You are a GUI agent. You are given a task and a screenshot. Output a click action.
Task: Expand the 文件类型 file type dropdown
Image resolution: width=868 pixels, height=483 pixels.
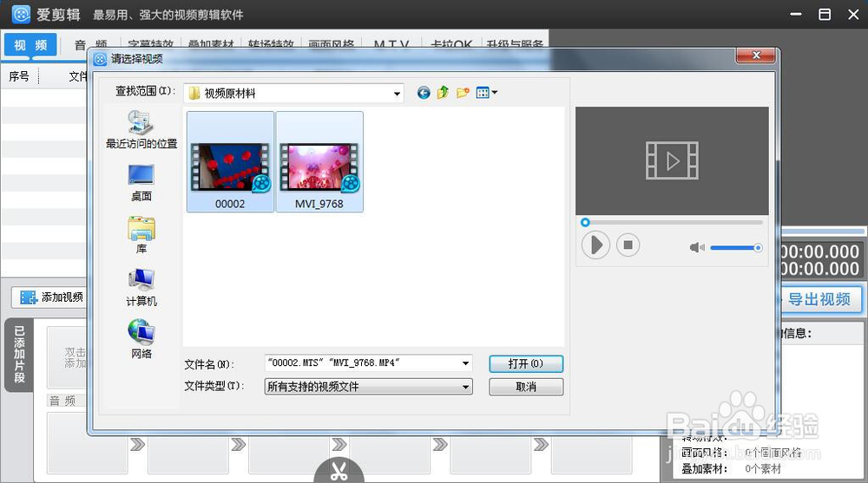(x=466, y=387)
